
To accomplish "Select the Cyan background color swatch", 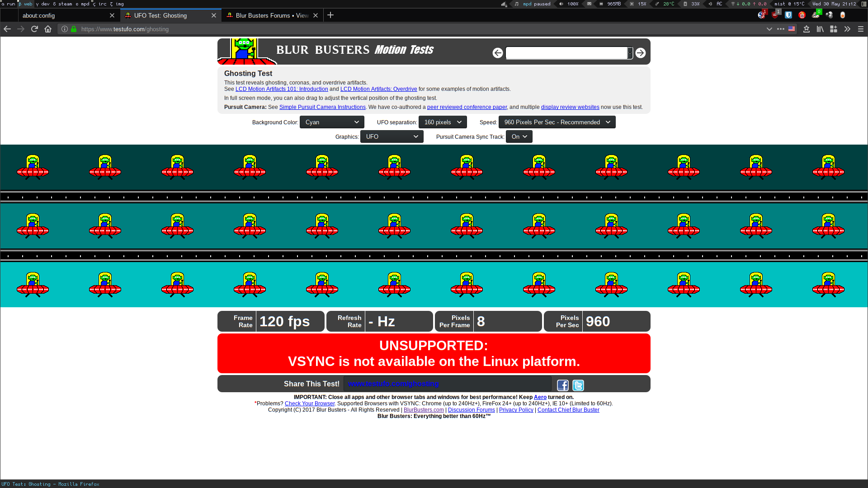I will click(x=331, y=122).
